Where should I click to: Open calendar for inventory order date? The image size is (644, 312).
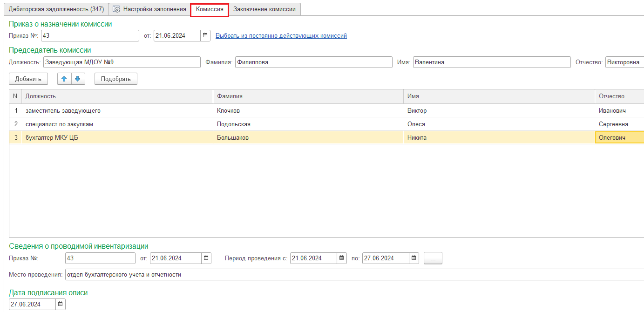pos(206,258)
